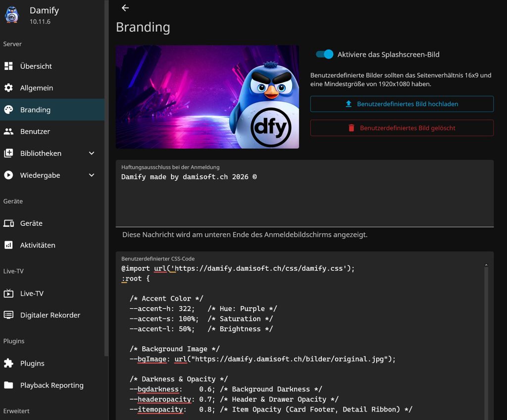Screen dimensions: 507x420
Task: Click inside the Haftungsausschluss text field
Action: 304,193
